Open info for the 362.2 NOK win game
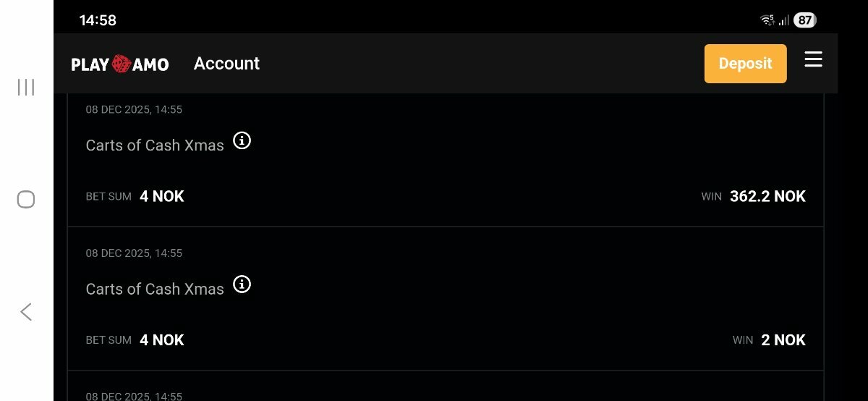868x401 pixels. pyautogui.click(x=242, y=140)
